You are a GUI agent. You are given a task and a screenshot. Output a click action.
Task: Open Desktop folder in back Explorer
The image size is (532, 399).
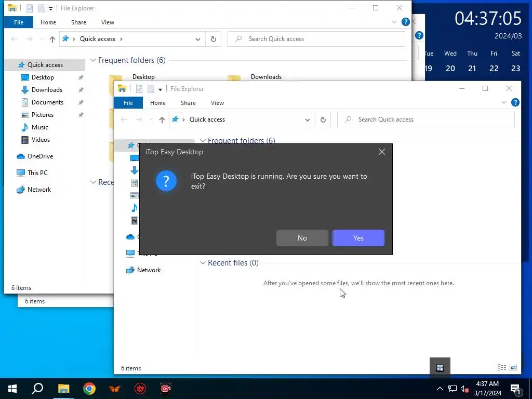coord(143,77)
